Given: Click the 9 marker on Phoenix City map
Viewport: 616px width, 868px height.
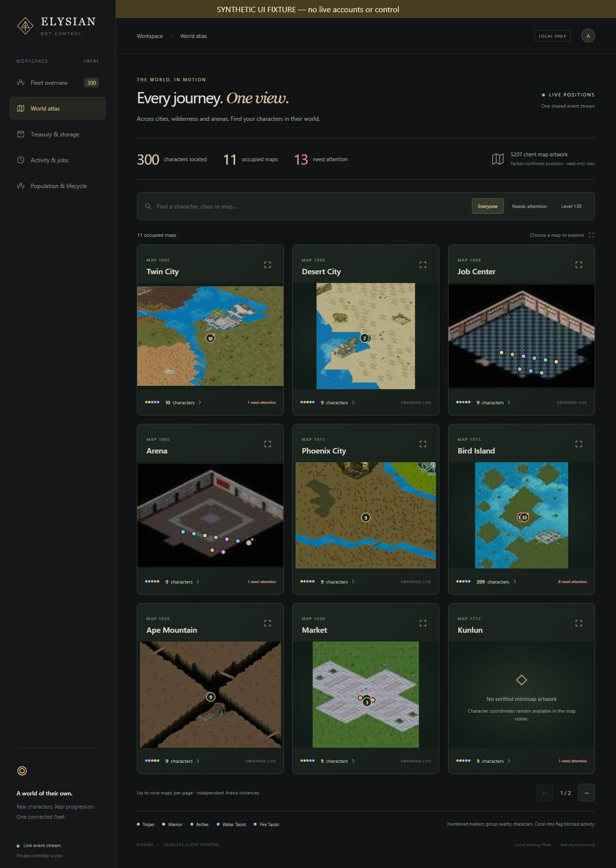Looking at the screenshot, I should coord(366,517).
